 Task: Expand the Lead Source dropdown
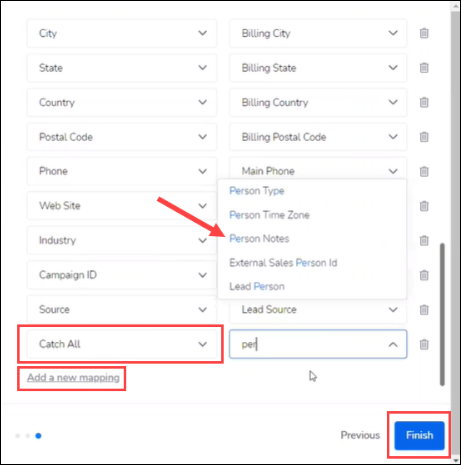point(318,310)
